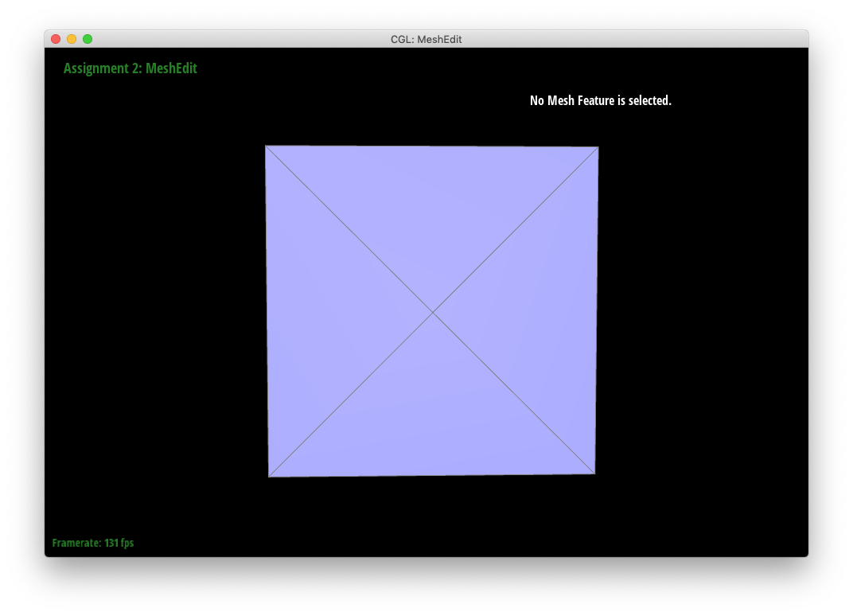Pick the top-left corner vertex of the mesh
Viewport: 853px width, 616px height.
266,146
